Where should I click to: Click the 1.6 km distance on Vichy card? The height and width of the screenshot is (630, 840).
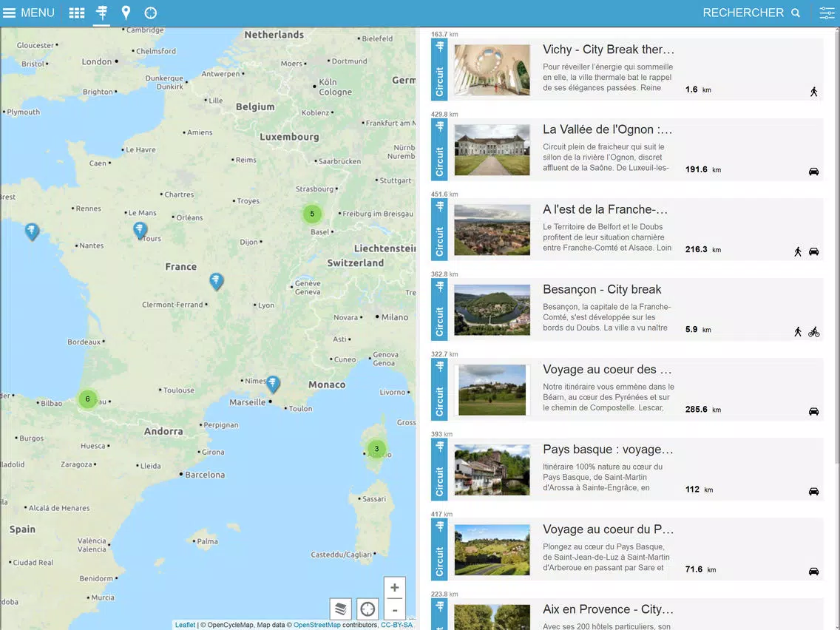coord(698,89)
